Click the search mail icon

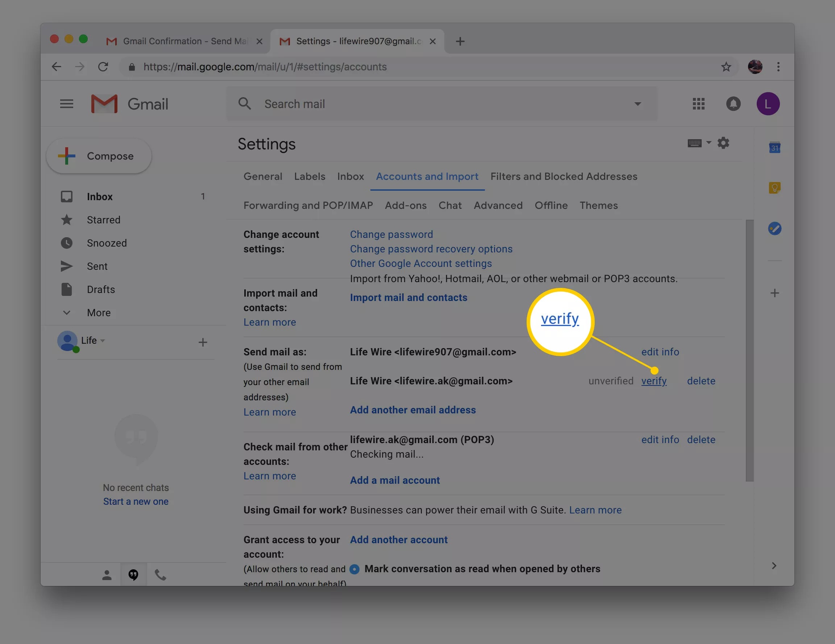click(245, 103)
